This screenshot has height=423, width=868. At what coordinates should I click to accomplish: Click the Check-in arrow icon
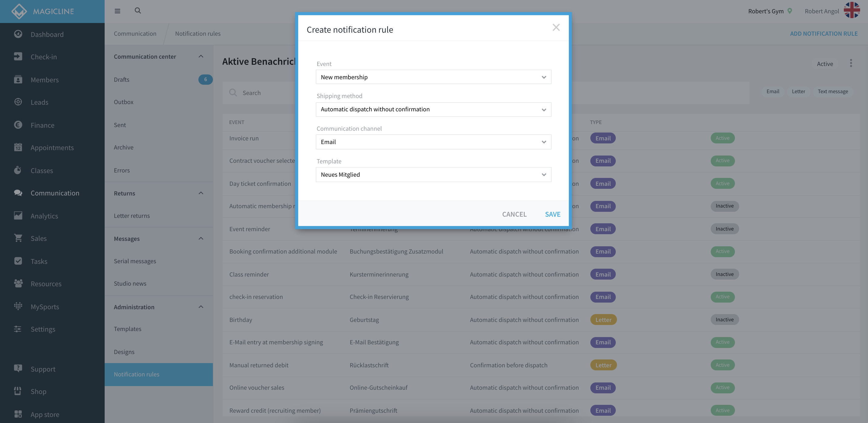pos(18,57)
